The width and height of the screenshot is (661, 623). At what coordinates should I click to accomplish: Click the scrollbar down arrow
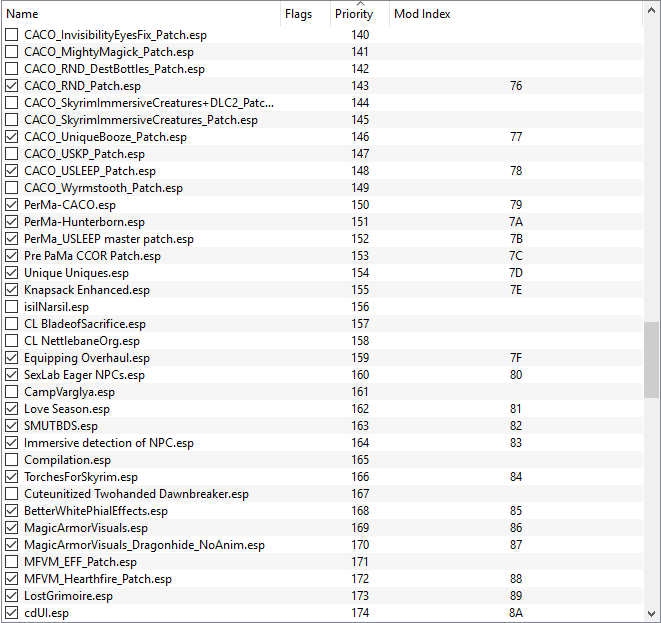click(651, 613)
